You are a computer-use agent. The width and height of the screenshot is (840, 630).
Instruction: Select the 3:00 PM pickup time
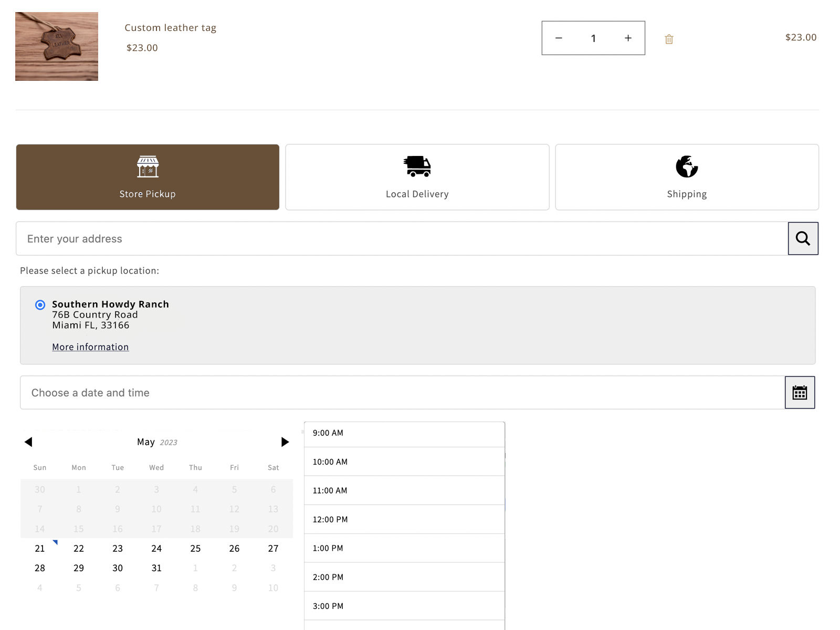coord(404,606)
